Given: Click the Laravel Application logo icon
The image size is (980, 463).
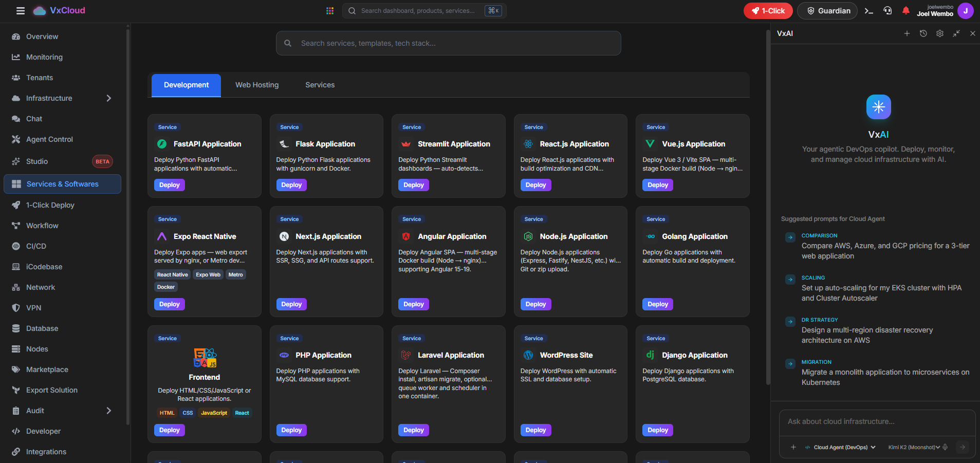Looking at the screenshot, I should point(406,355).
